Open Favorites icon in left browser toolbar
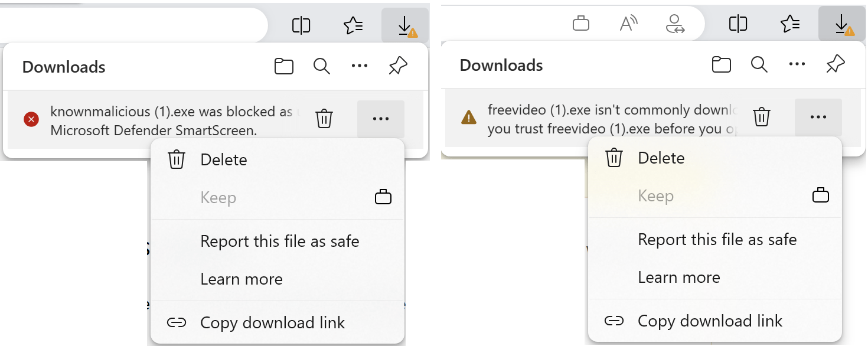Image resolution: width=868 pixels, height=346 pixels. coord(353,25)
